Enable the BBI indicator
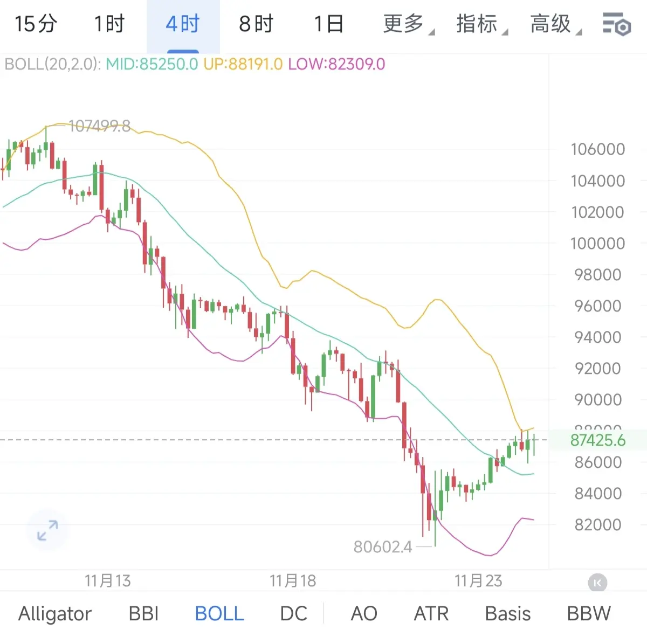 [144, 614]
